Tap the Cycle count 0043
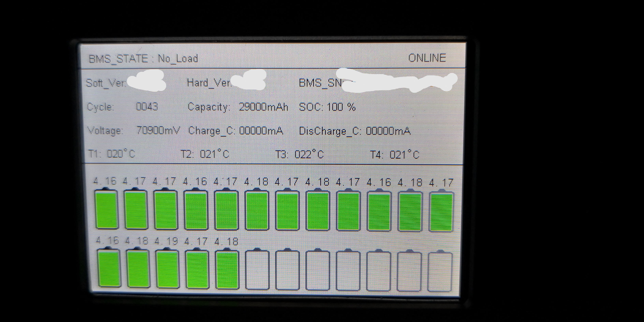 (x=147, y=107)
